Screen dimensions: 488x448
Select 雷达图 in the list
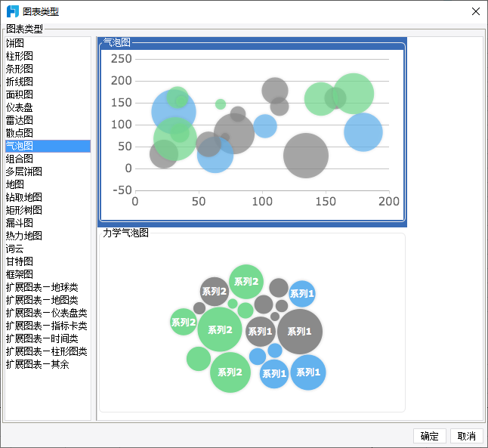pos(48,120)
